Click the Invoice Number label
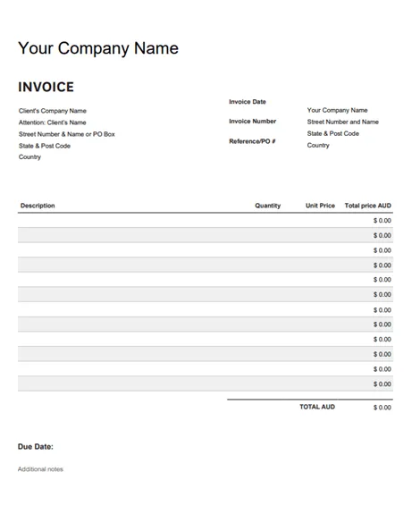Viewport: 420px width, 531px height. [253, 122]
